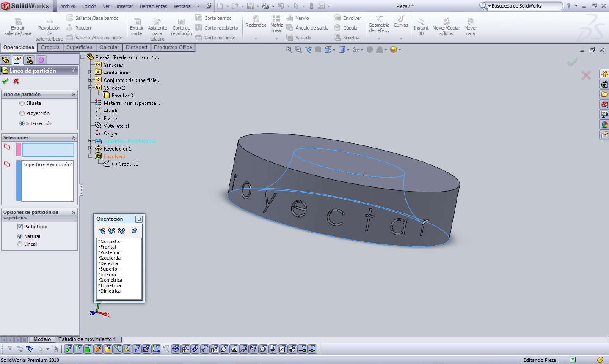
Task: Click empty pink selection box
Action: [x=48, y=150]
